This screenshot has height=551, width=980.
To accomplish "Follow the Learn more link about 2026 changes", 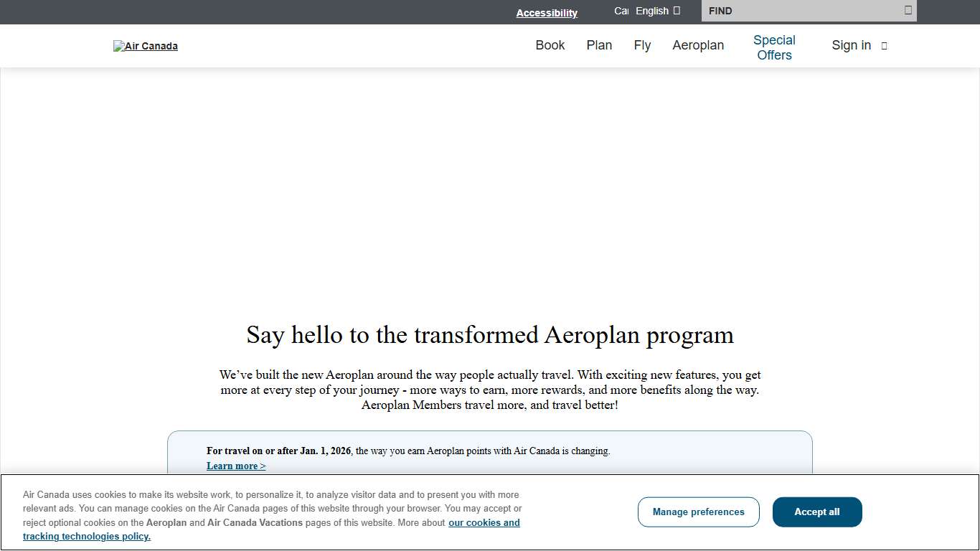I will coord(235,466).
